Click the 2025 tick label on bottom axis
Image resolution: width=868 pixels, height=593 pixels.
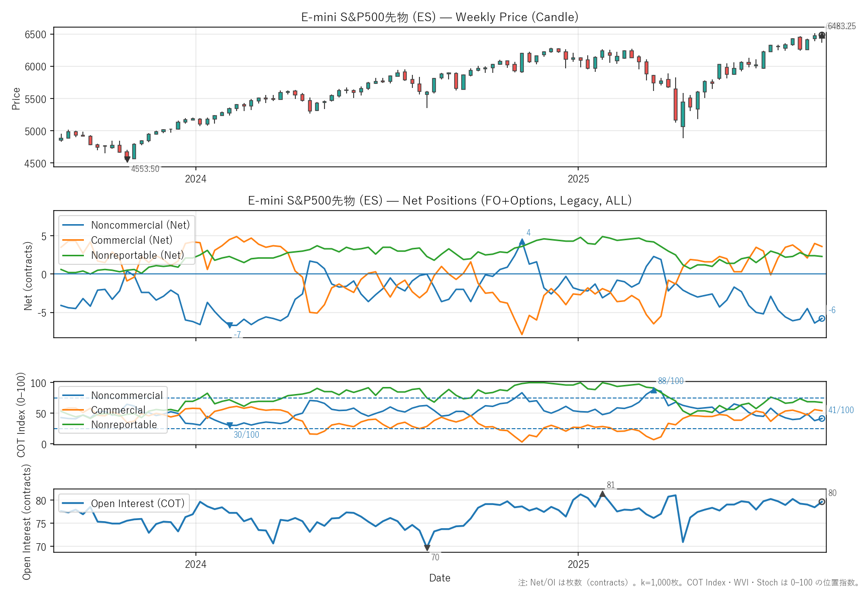pyautogui.click(x=578, y=564)
